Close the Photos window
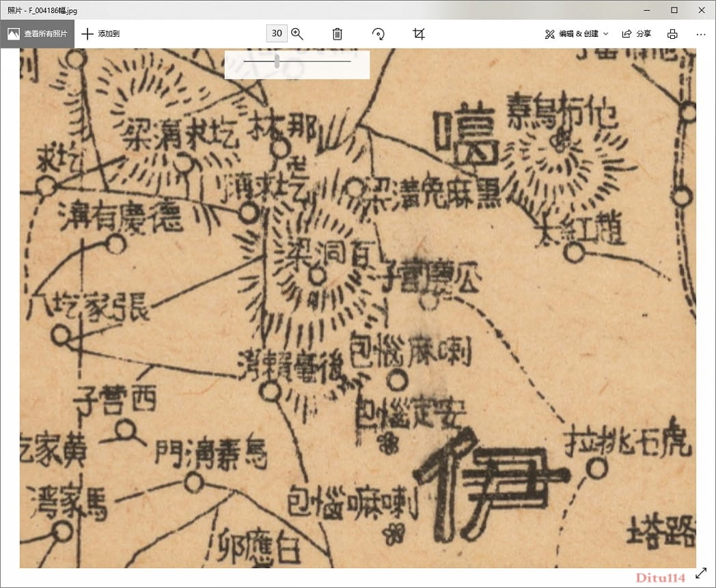This screenshot has width=716, height=588. 702,10
